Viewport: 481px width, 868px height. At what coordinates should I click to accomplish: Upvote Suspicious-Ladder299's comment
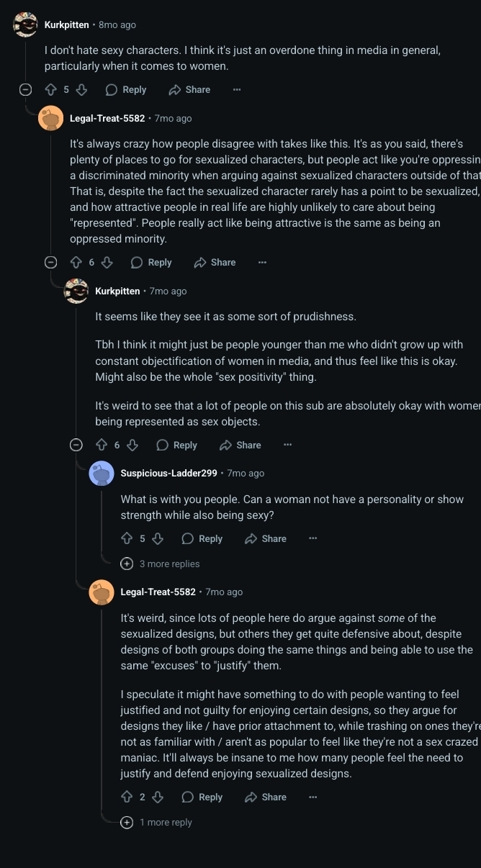[127, 538]
